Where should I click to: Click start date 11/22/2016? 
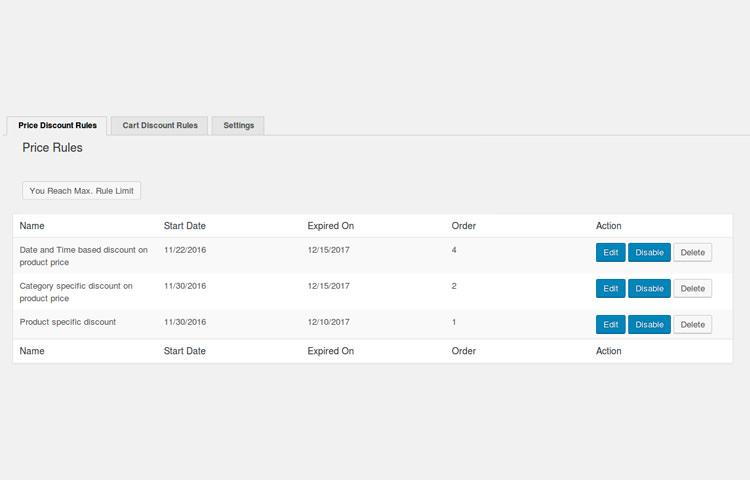[185, 250]
